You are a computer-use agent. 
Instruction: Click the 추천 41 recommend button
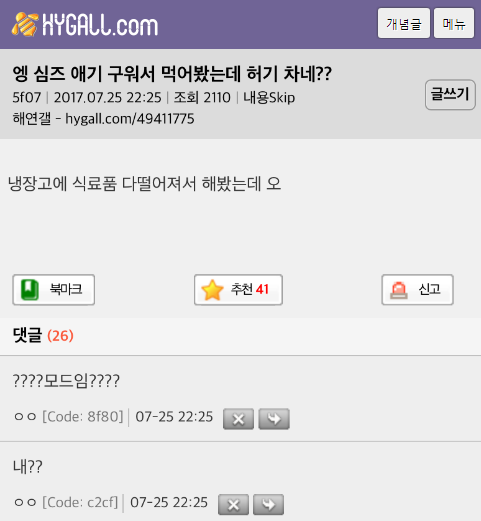pos(238,290)
